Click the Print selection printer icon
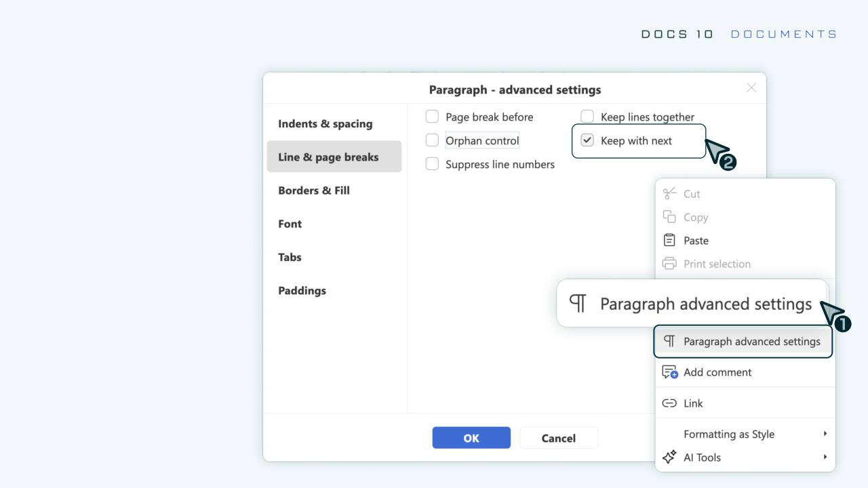 (x=669, y=264)
